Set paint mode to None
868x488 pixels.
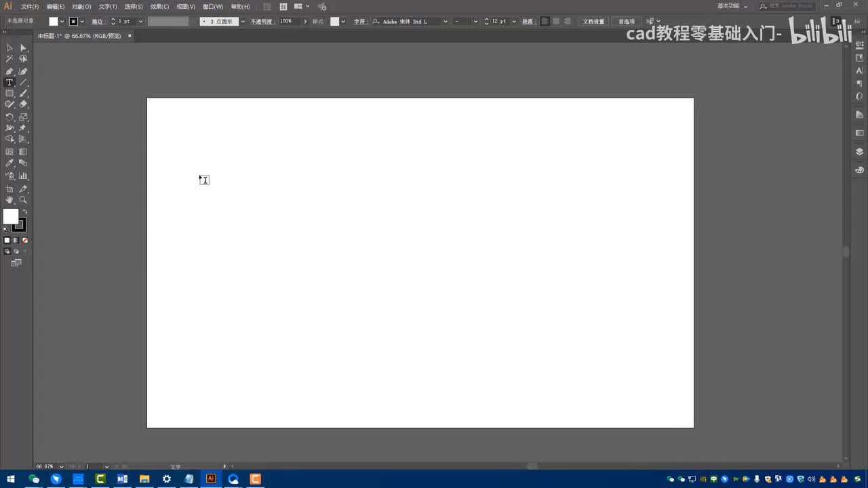click(25, 240)
